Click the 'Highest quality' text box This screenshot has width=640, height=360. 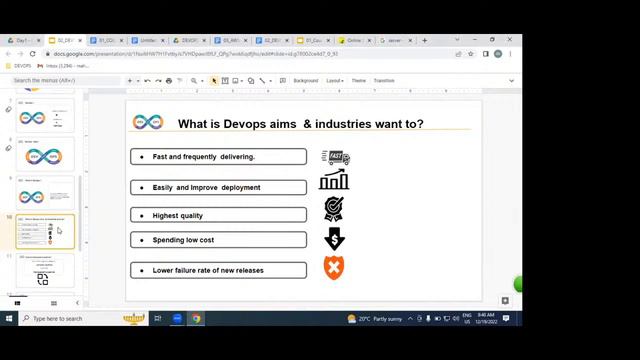pos(218,215)
